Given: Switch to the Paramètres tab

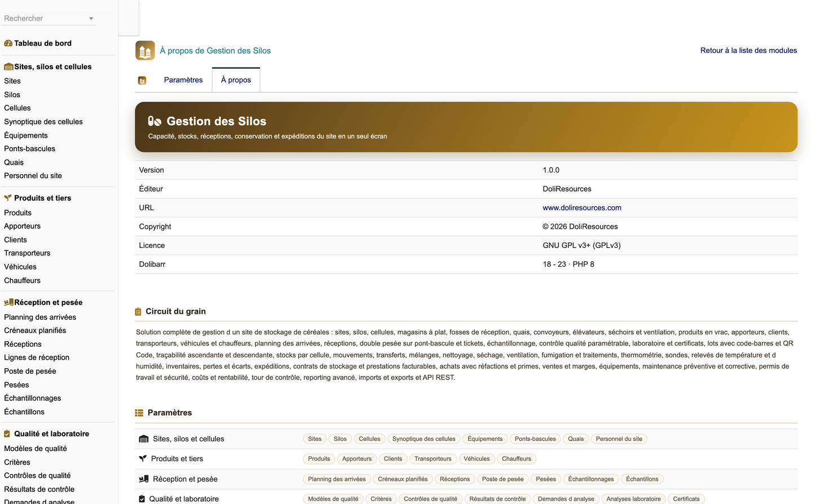Looking at the screenshot, I should pyautogui.click(x=183, y=80).
